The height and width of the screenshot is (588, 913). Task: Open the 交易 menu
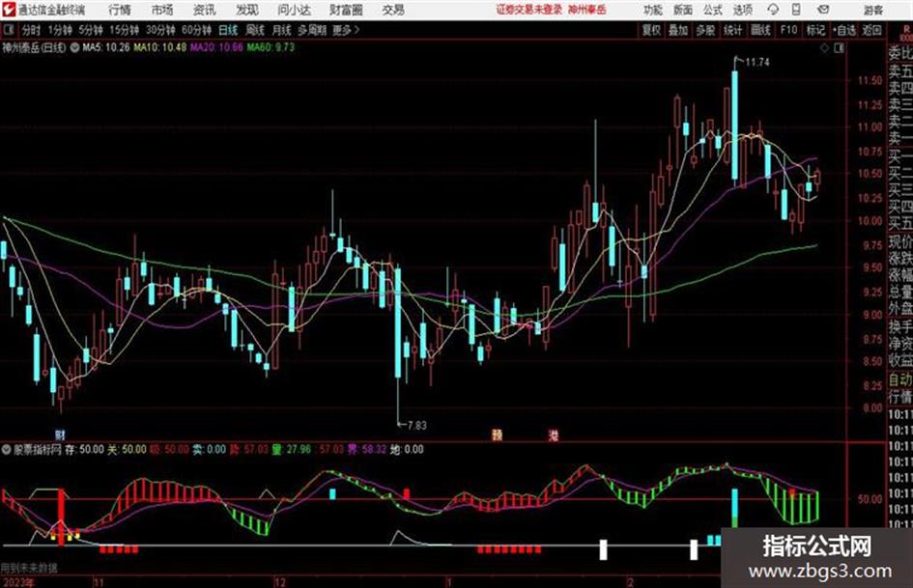[x=393, y=10]
